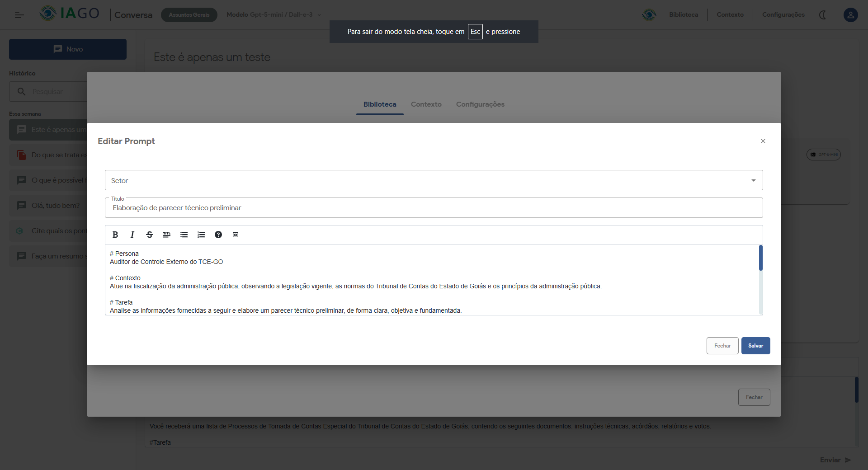Toggle dark mode with the moon icon
The height and width of the screenshot is (470, 868).
tap(822, 15)
